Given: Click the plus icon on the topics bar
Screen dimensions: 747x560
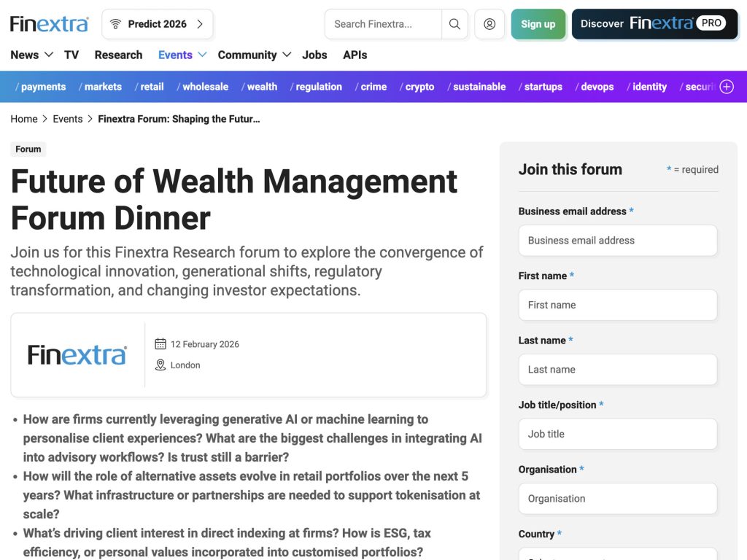Looking at the screenshot, I should (x=727, y=86).
